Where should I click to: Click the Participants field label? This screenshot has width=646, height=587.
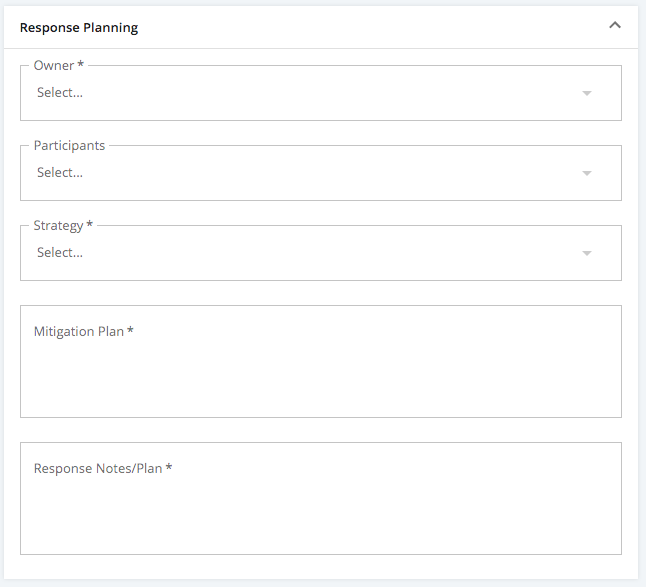pyautogui.click(x=69, y=145)
